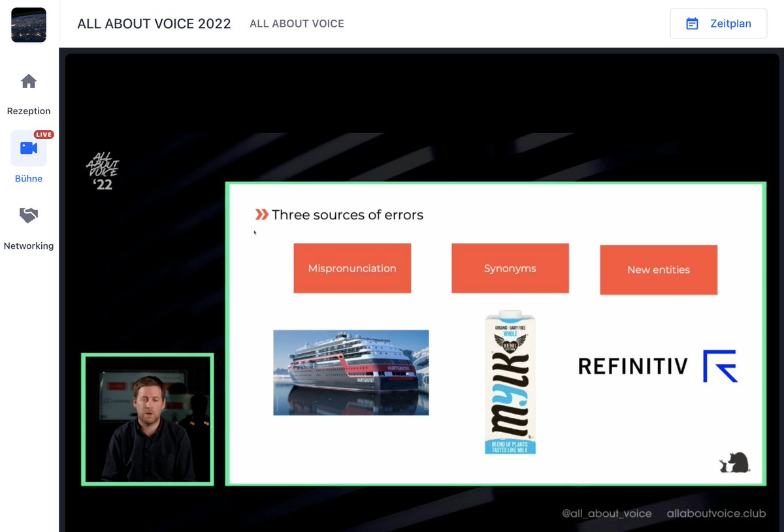Click the orange double-chevron before slide title
This screenshot has width=784, height=532.
[x=261, y=213]
